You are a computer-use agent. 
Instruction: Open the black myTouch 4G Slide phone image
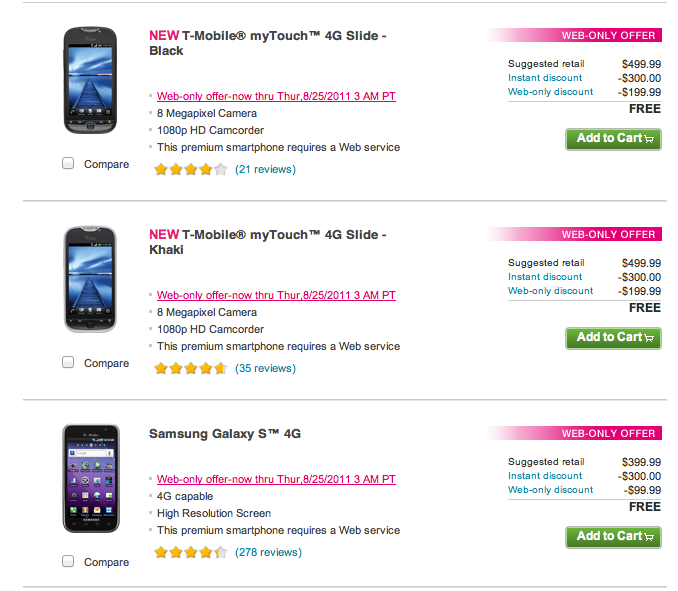tap(90, 79)
